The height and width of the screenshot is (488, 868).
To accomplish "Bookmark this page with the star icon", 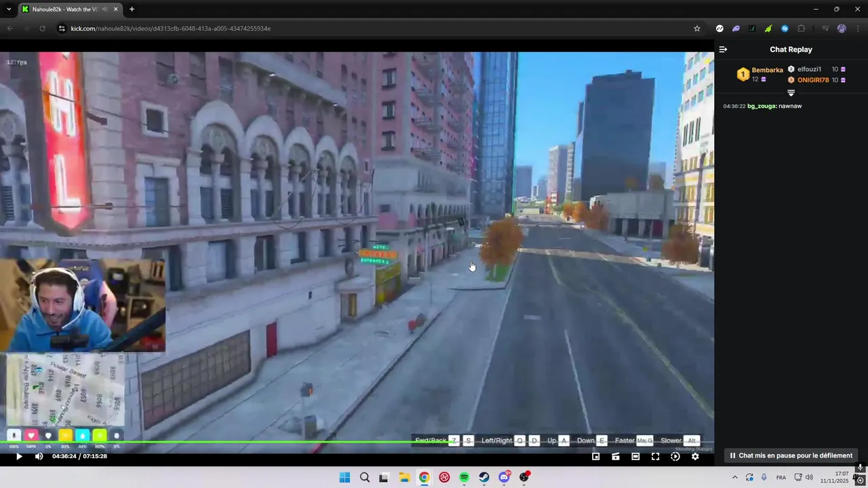I will coord(696,28).
